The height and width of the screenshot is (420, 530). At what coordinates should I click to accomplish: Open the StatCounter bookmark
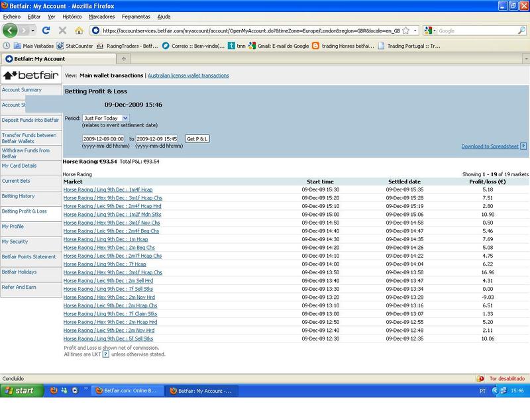(x=75, y=46)
